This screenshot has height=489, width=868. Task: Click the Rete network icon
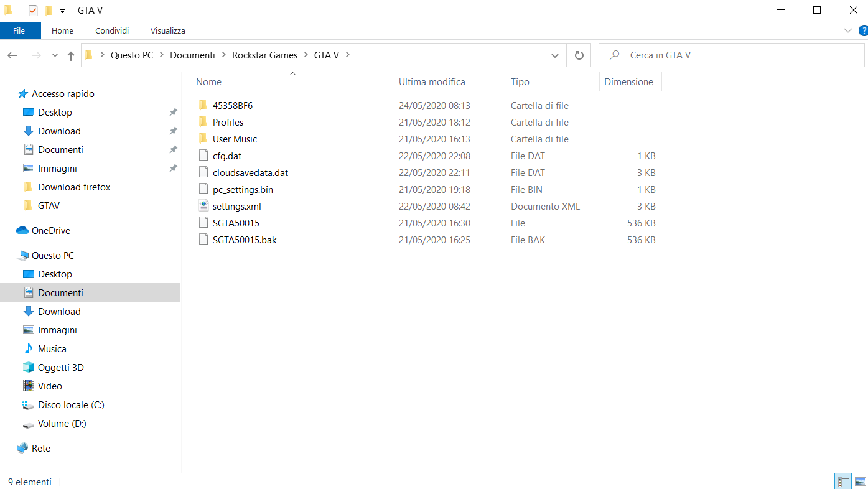click(x=22, y=449)
